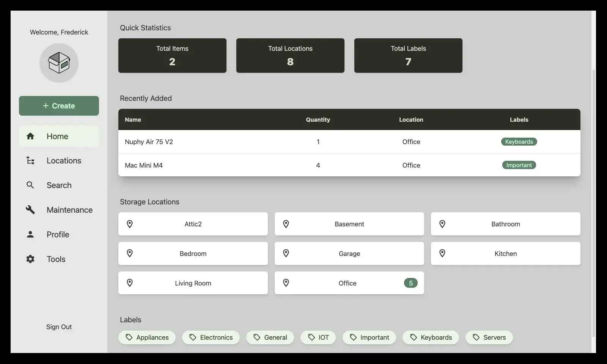
Task: Open Tools using the gear icon
Action: tap(30, 259)
